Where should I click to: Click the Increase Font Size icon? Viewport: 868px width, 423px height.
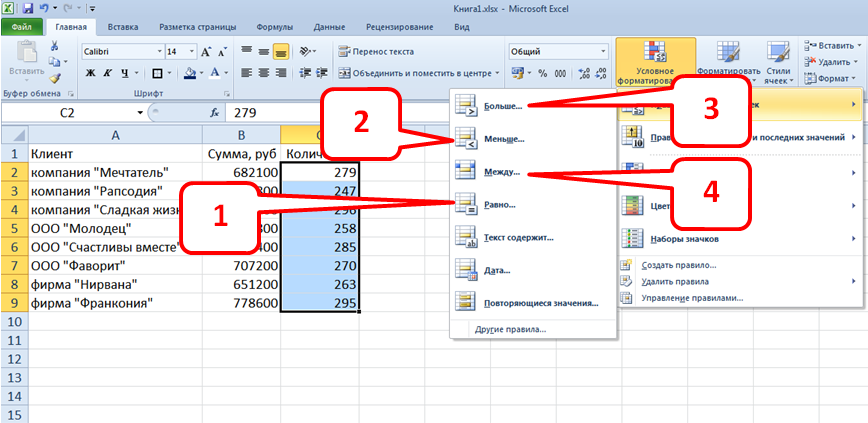pyautogui.click(x=206, y=51)
